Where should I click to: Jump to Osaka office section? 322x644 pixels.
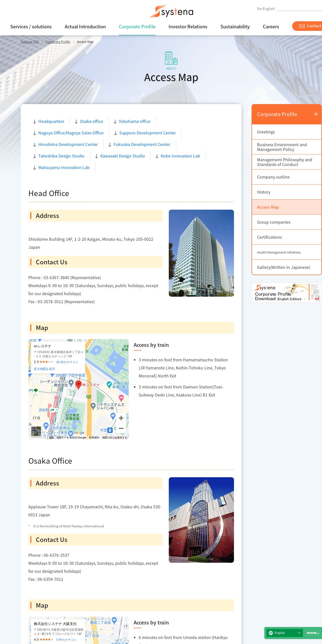coord(92,121)
